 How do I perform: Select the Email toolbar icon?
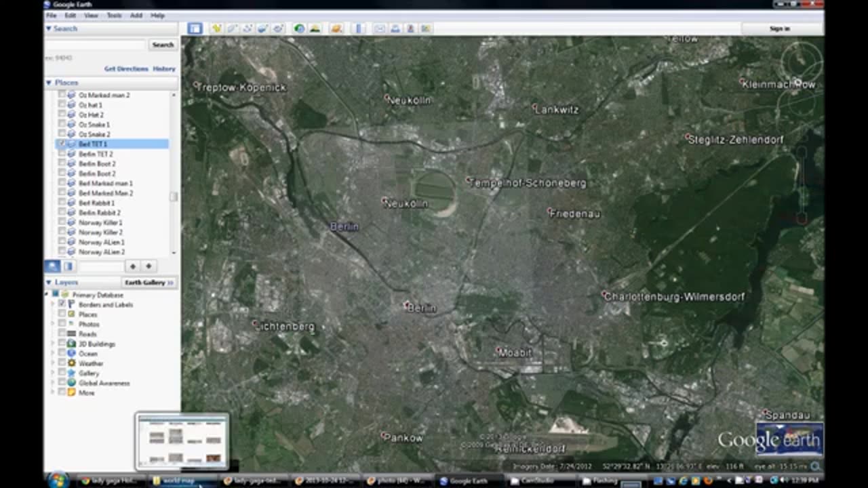[380, 28]
